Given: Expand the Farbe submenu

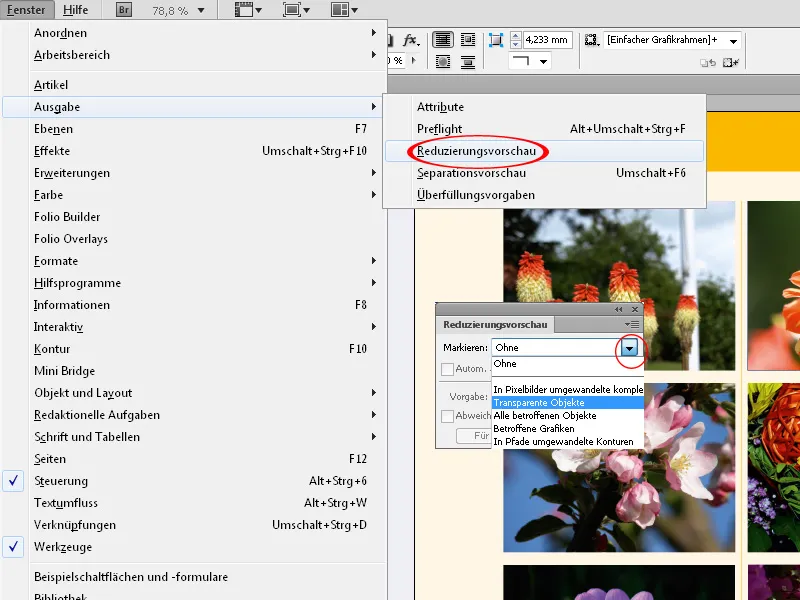Looking at the screenshot, I should click(194, 194).
